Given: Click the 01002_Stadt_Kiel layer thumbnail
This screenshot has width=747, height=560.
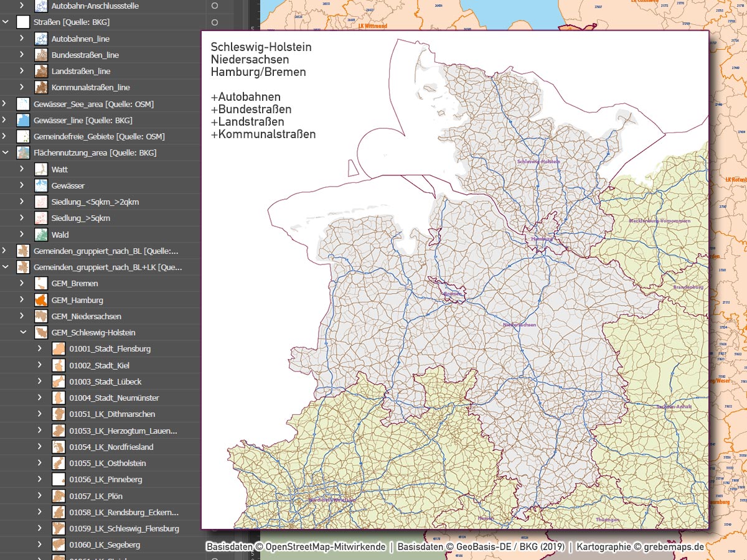Looking at the screenshot, I should point(59,365).
